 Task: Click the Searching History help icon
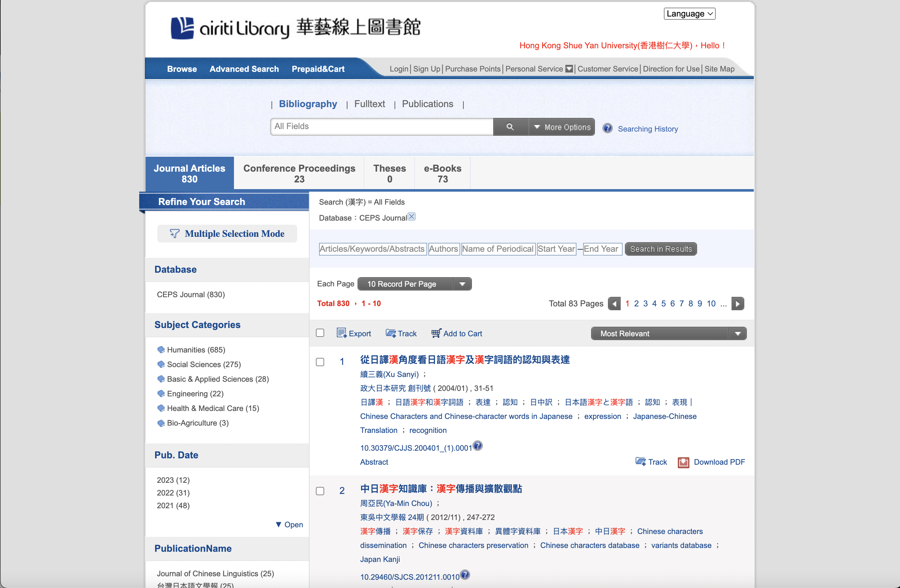[607, 129]
